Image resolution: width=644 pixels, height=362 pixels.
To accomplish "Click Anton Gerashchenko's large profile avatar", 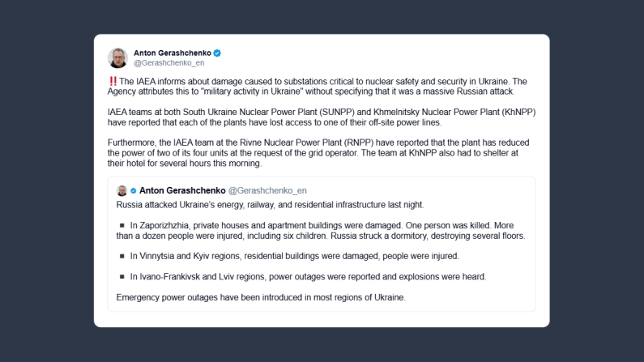I will tap(117, 57).
